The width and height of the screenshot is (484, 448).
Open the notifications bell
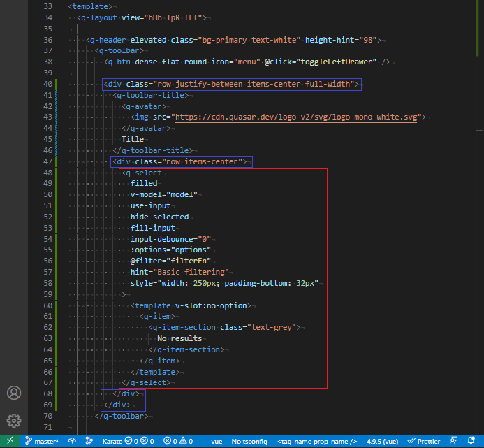[x=471, y=441]
